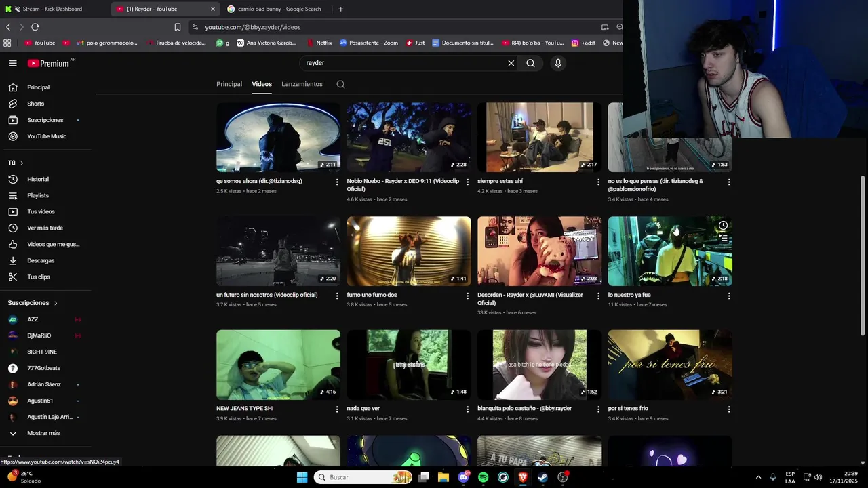Go back with the browser back arrow

[8, 27]
